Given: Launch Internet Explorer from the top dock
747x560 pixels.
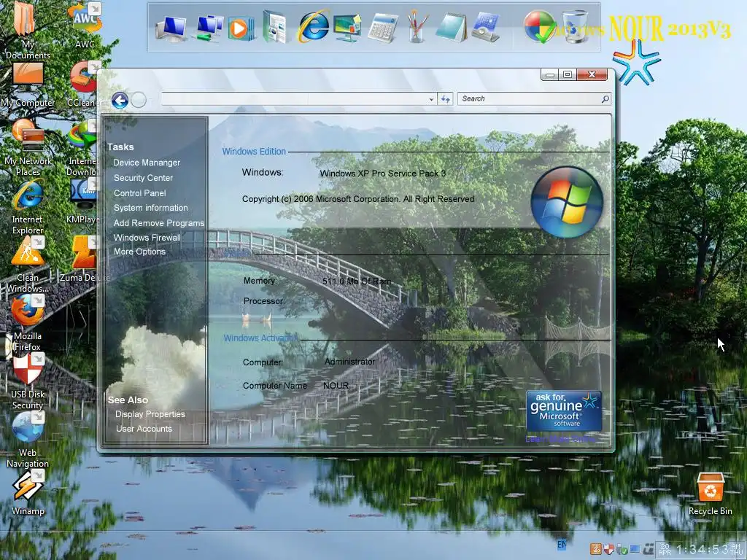Looking at the screenshot, I should (312, 27).
